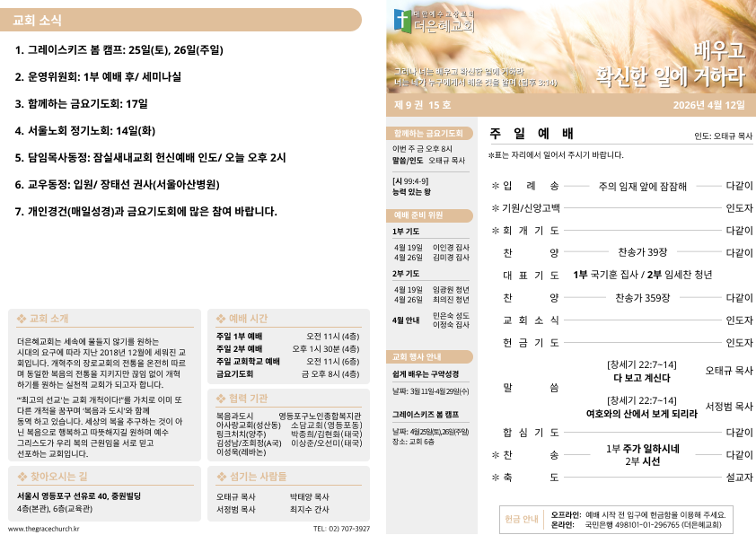Click the diamond icon beside 섬기는 사람들
This screenshot has height=535, width=756.
[221, 478]
